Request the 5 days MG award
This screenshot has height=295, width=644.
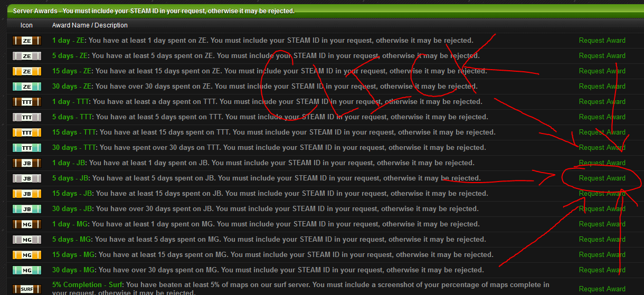point(602,240)
